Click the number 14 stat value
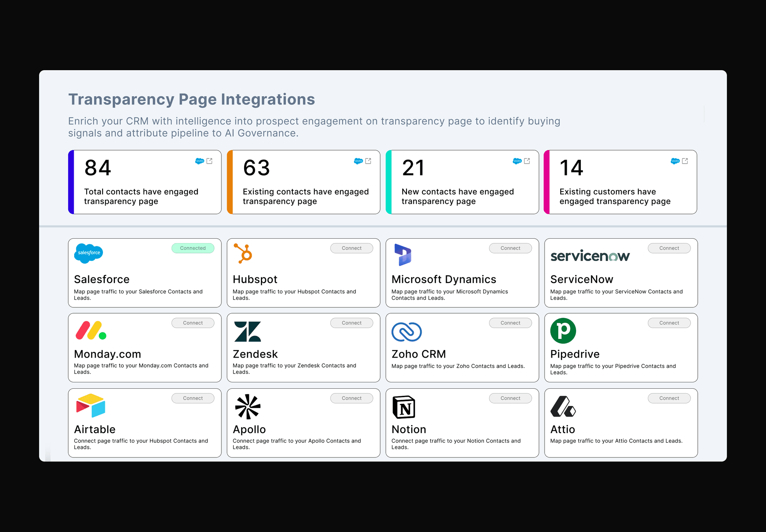The height and width of the screenshot is (532, 766). pos(571,168)
